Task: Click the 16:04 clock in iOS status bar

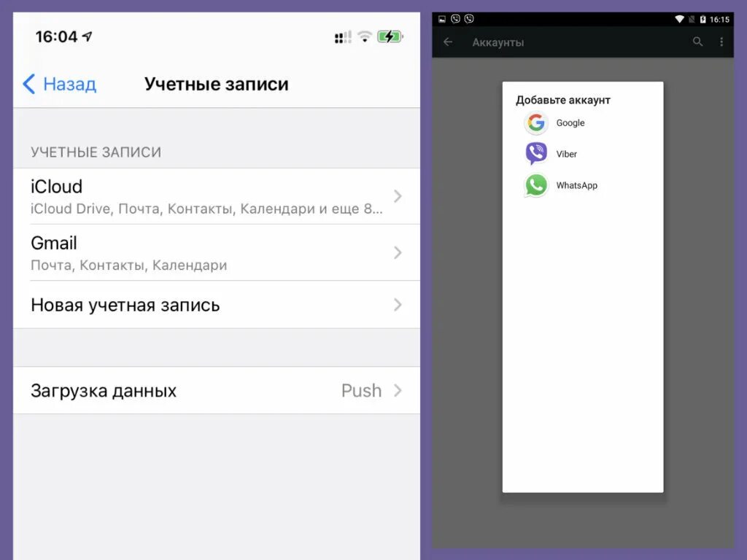Action: (x=56, y=36)
